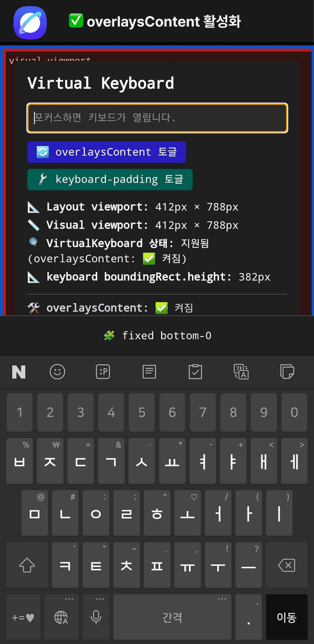Viewport: 314px width, 644px height.
Task: Tap the 간격 spacebar key
Action: (172, 617)
